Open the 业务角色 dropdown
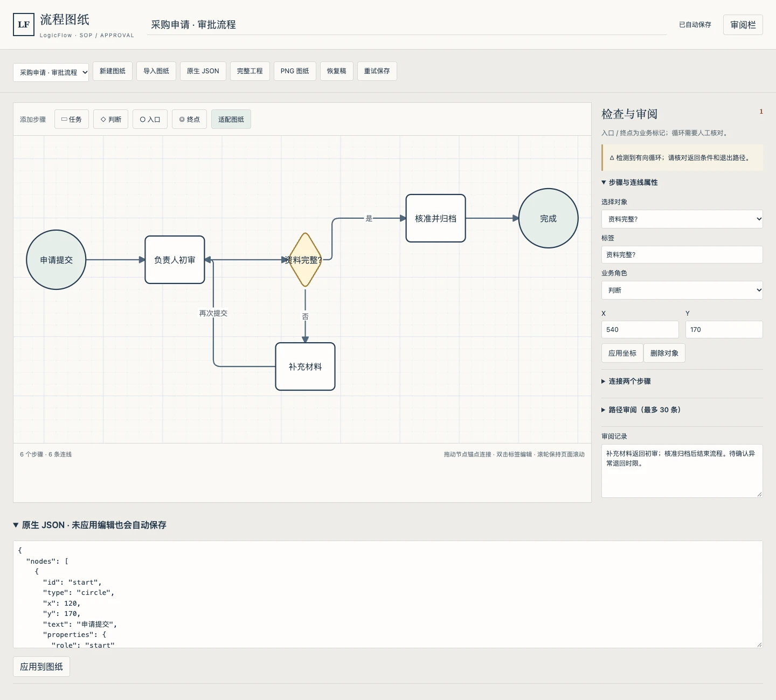This screenshot has width=776, height=700. coord(682,290)
